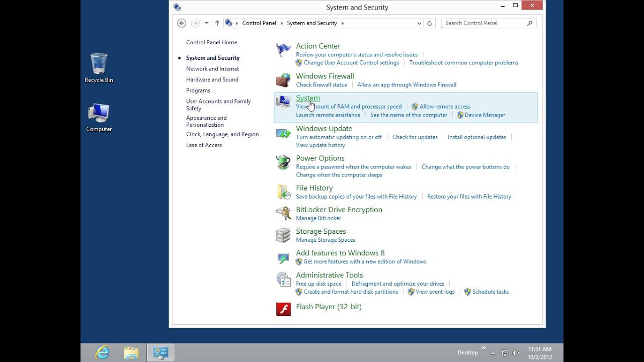Click the File History folder icon

tap(283, 192)
